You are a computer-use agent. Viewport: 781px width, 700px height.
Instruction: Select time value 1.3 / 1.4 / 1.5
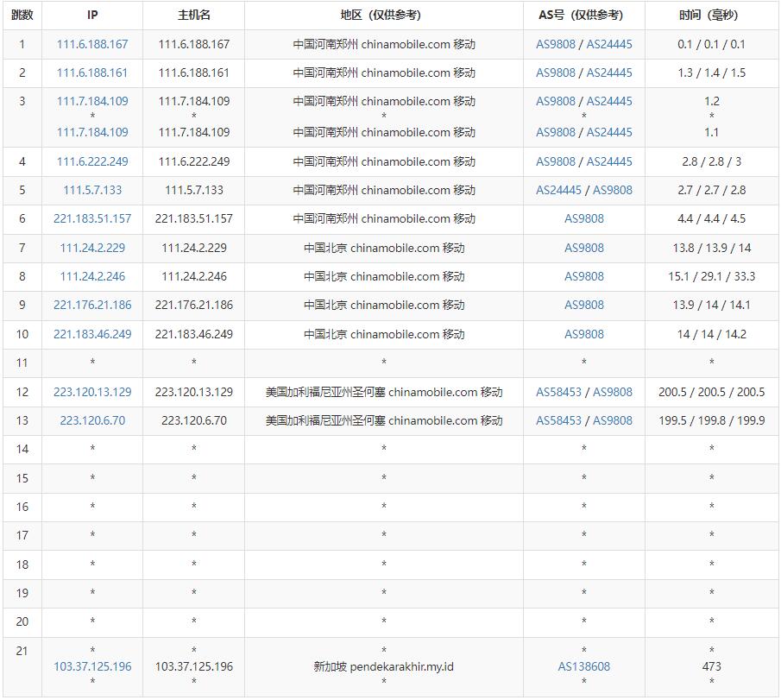pyautogui.click(x=711, y=73)
